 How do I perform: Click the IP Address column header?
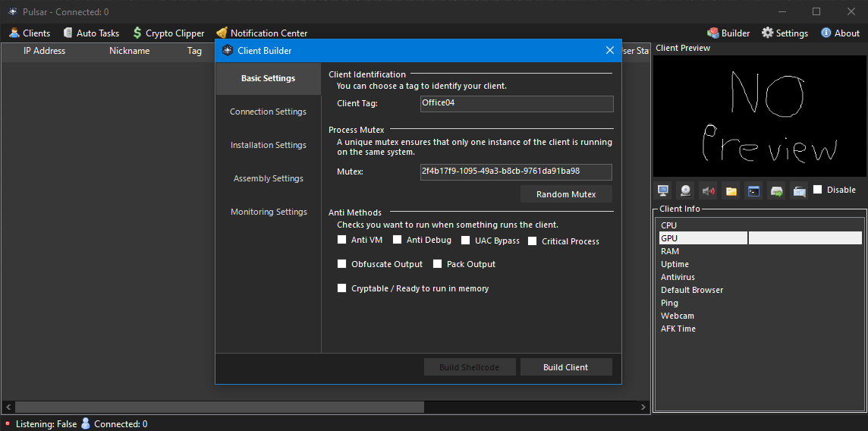pyautogui.click(x=44, y=51)
